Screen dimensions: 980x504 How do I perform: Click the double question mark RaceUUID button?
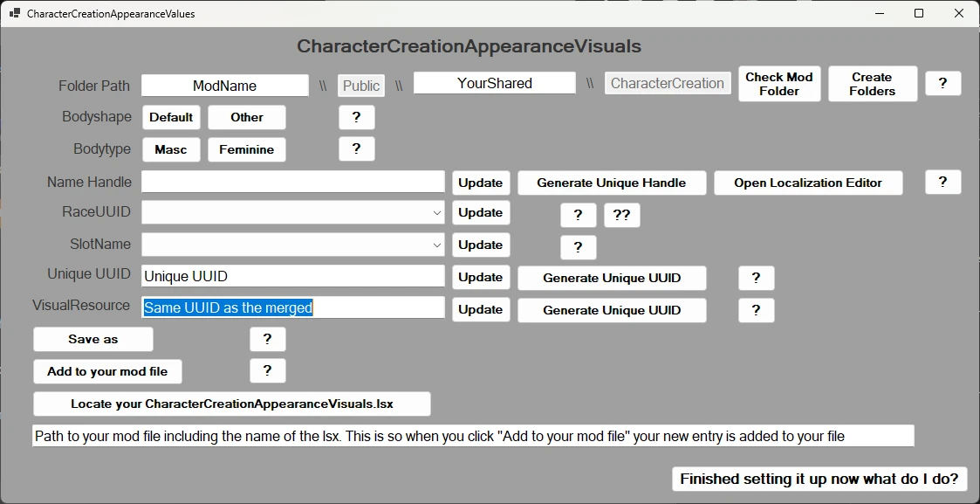[x=621, y=216]
